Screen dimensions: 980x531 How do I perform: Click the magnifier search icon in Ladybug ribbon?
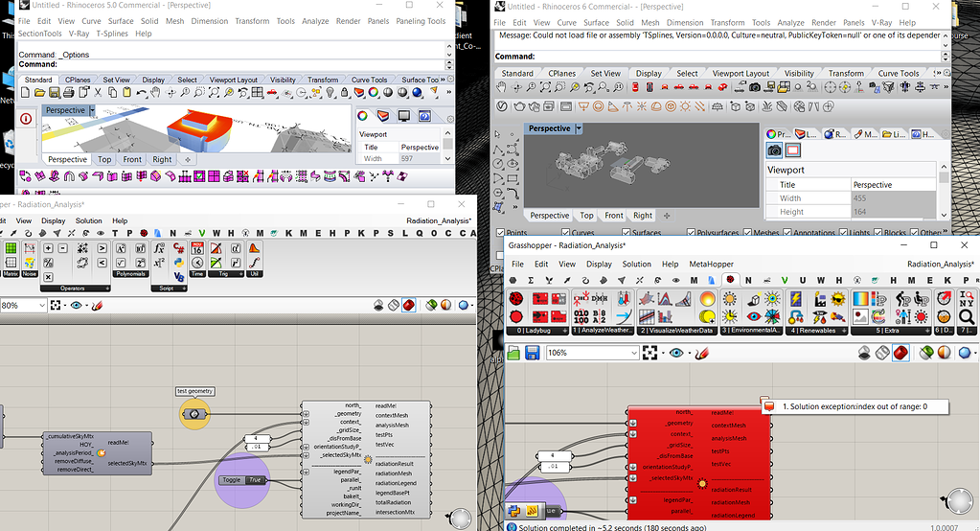click(x=967, y=317)
